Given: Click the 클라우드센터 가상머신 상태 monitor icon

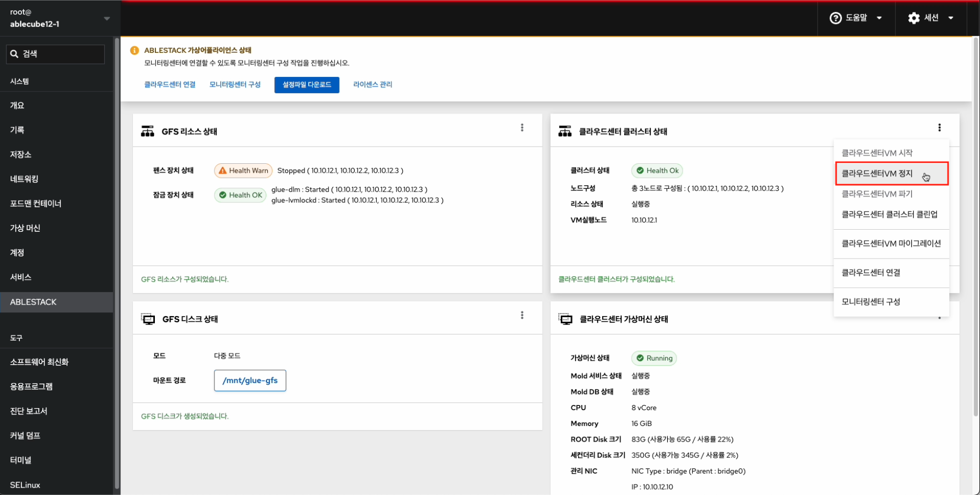Looking at the screenshot, I should coord(566,319).
